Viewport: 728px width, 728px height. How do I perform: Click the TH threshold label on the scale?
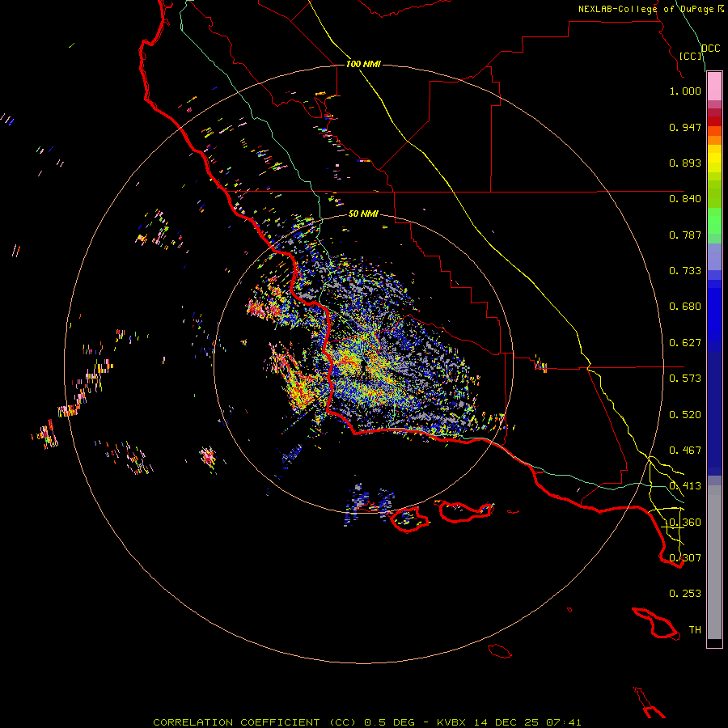695,630
